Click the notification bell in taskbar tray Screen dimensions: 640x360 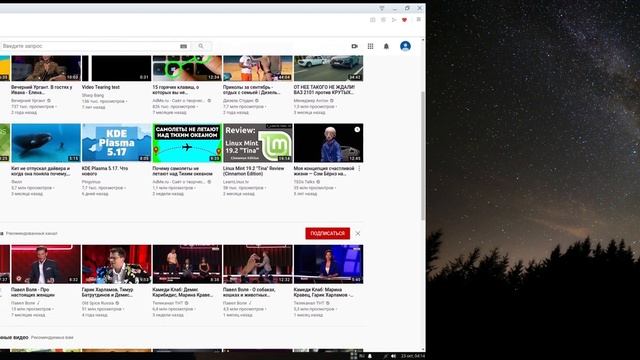(370, 356)
